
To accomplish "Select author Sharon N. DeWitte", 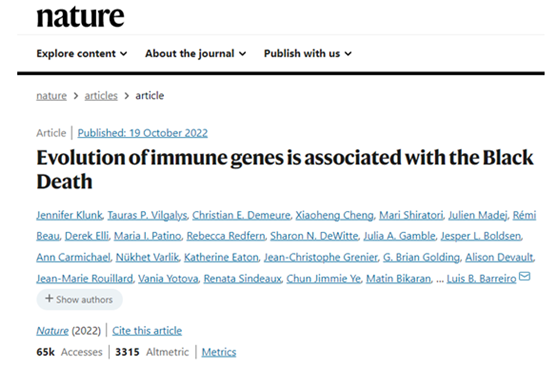I will tap(314, 236).
